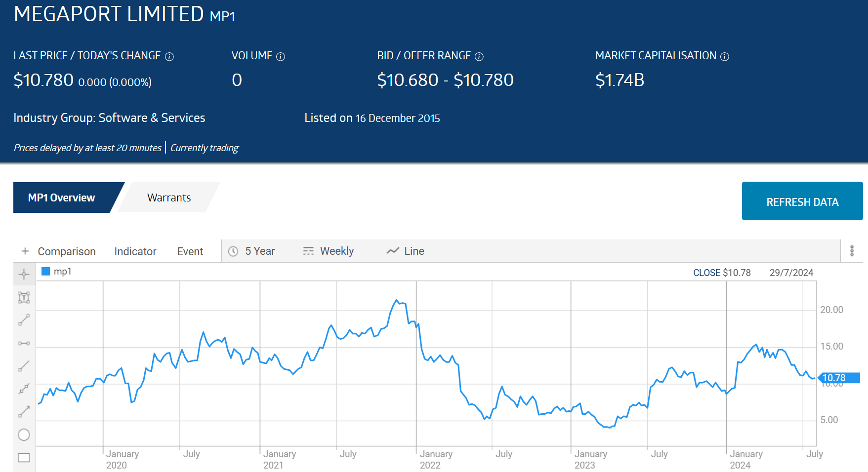Click the Software & Services industry group
This screenshot has height=472, width=868.
click(152, 118)
